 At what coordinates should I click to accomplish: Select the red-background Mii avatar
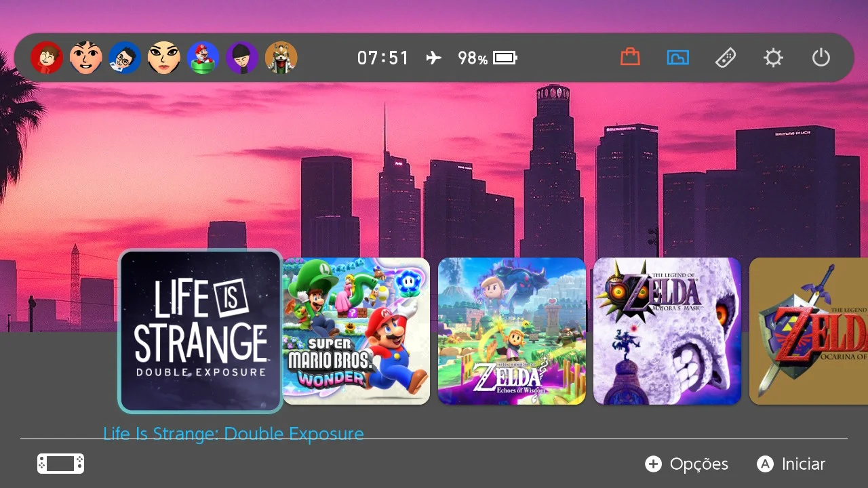click(47, 58)
